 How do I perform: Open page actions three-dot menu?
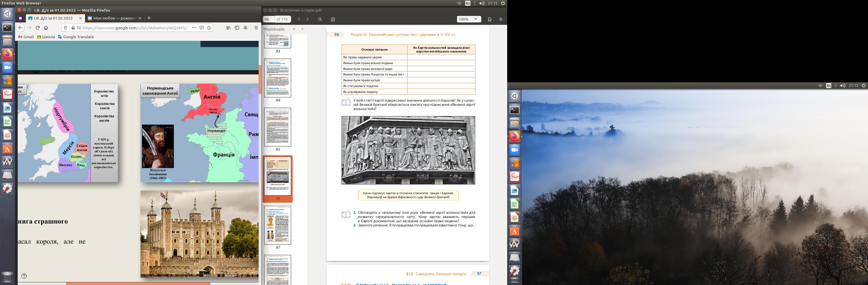194,28
